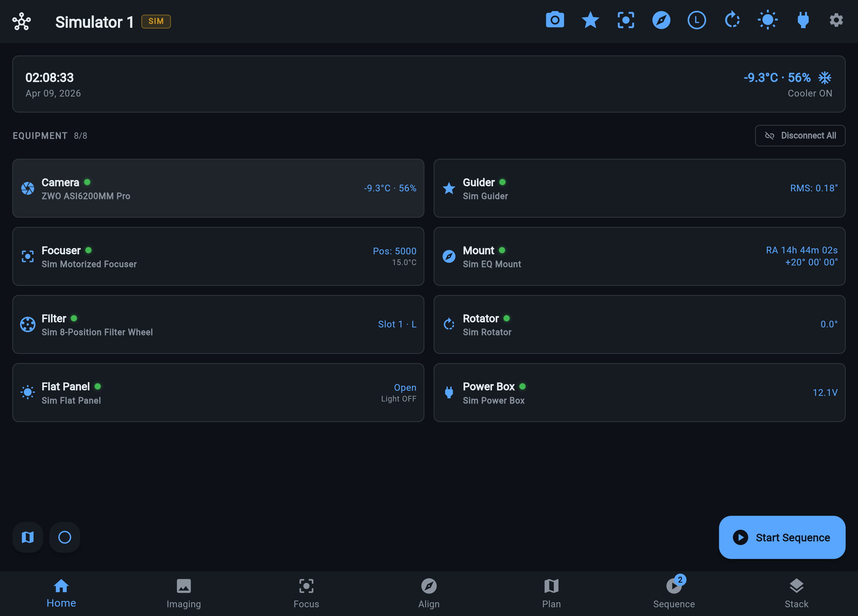Open the Guider Sim Guider card
858x616 pixels.
coord(639,188)
